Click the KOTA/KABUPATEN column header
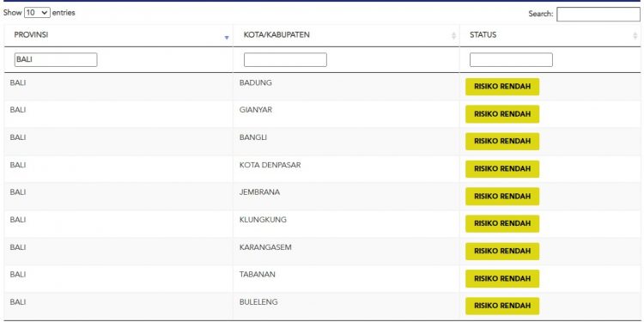644x322 pixels. coord(346,35)
